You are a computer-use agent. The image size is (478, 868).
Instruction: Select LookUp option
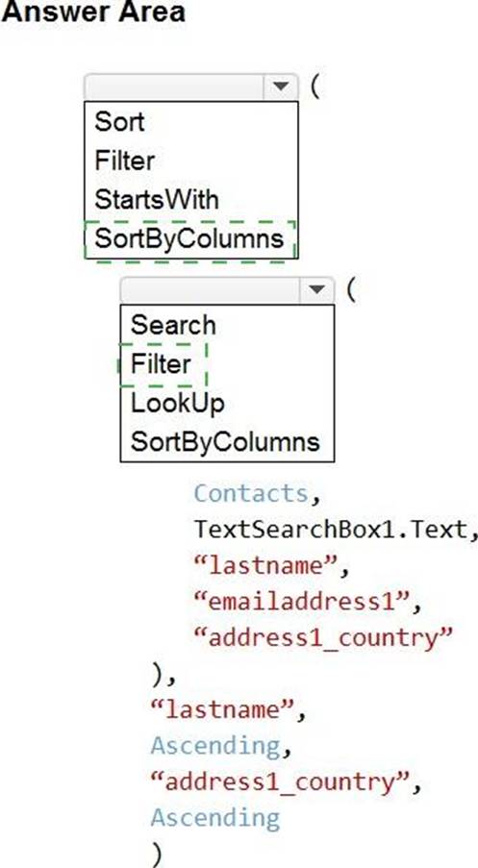[178, 403]
